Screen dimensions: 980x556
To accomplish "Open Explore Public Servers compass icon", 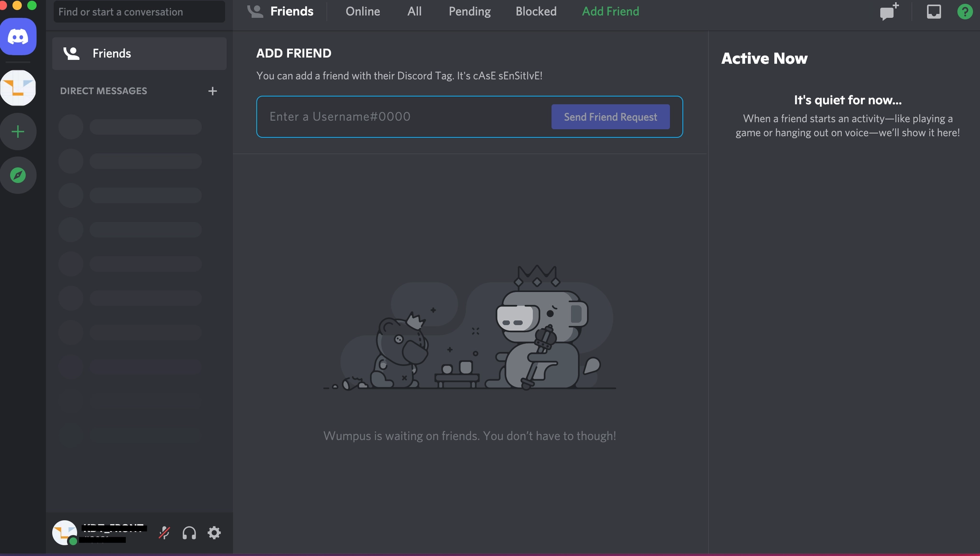I will coord(18,175).
